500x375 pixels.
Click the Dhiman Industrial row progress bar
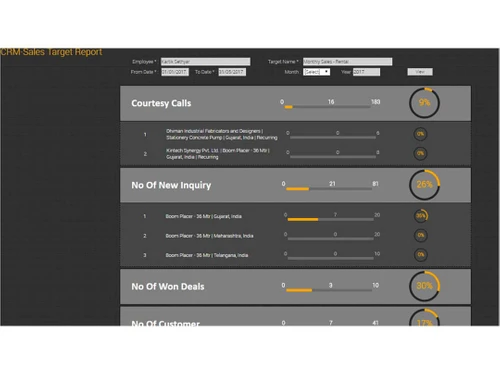click(333, 137)
